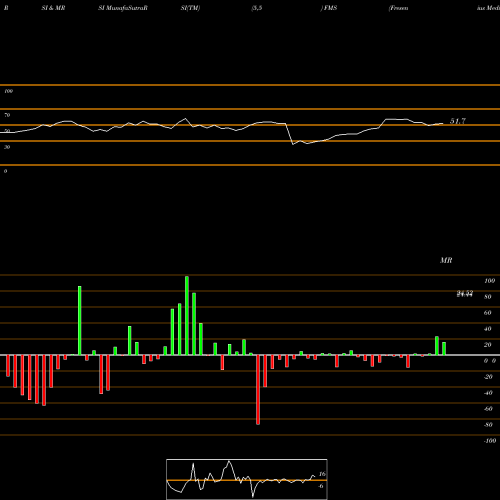The width and height of the screenshot is (500, 500).
Task: Open the mini overview chart at bottom
Action: (x=247, y=479)
